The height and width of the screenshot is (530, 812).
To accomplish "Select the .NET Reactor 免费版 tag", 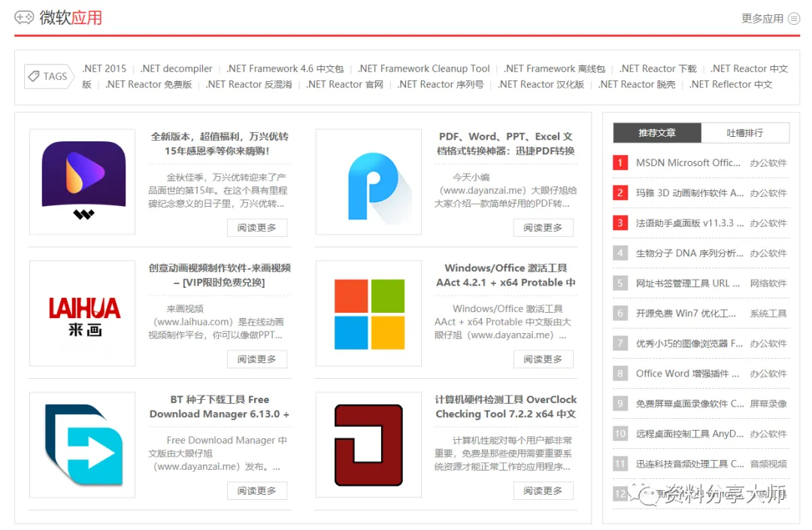I will pos(149,84).
